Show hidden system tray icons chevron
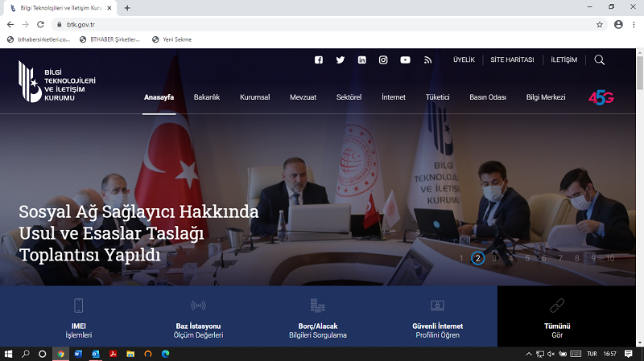This screenshot has width=644, height=361. point(529,354)
